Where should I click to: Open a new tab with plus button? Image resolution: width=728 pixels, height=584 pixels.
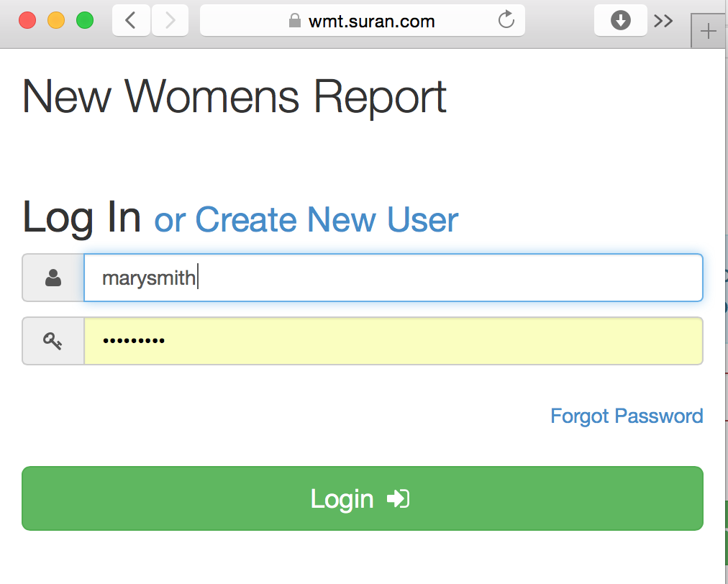(709, 32)
